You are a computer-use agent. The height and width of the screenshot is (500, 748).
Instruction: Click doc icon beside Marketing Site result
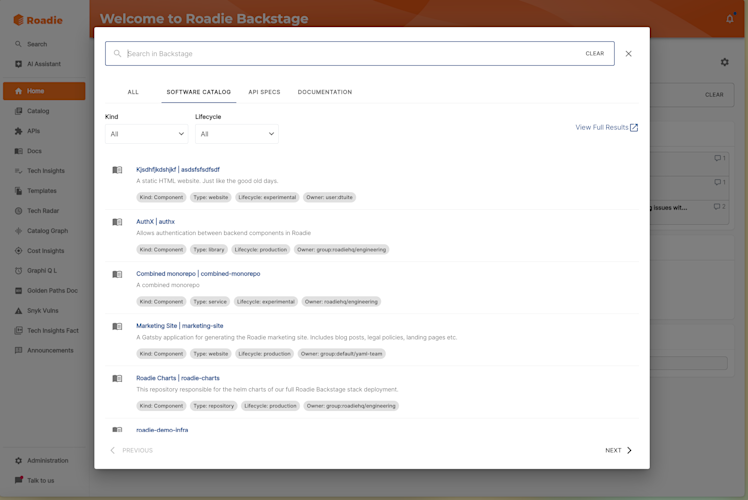pos(117,326)
